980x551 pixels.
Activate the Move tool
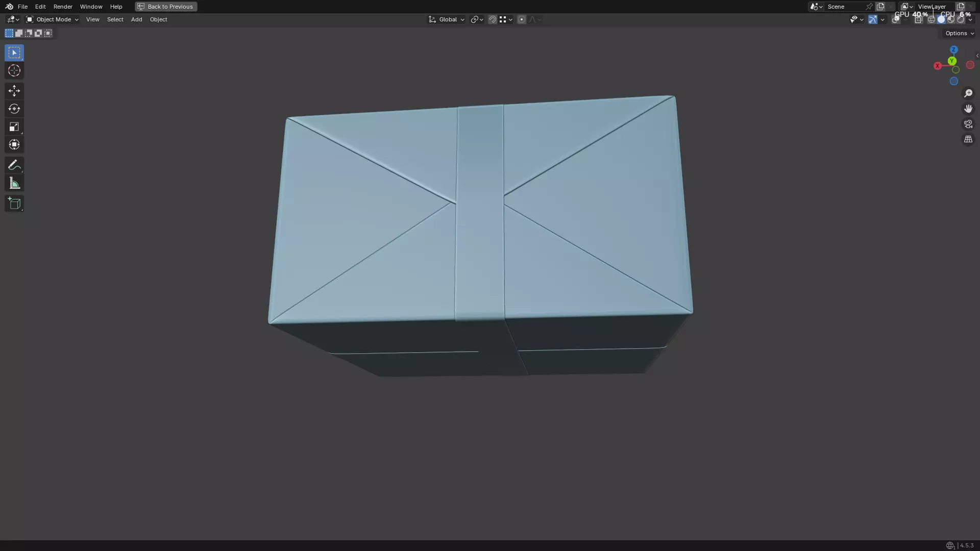pyautogui.click(x=14, y=91)
